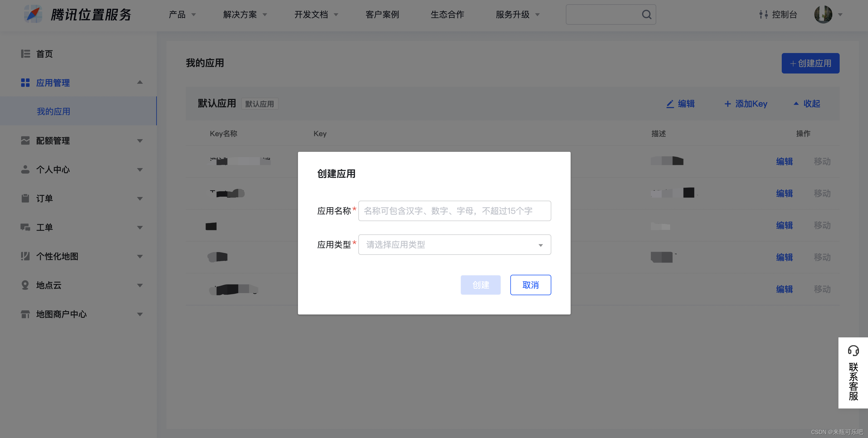Screen dimensions: 868x438
Task: Open the user avatar menu
Action: [x=823, y=14]
